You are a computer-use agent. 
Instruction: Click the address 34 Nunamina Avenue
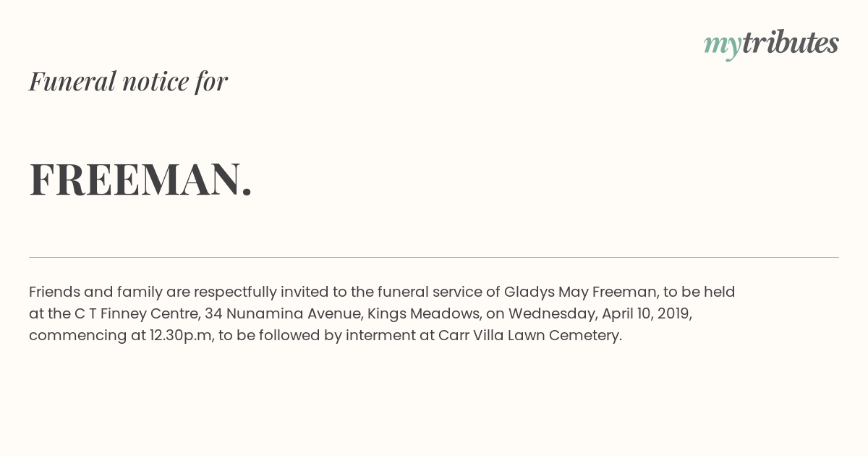pyautogui.click(x=284, y=314)
